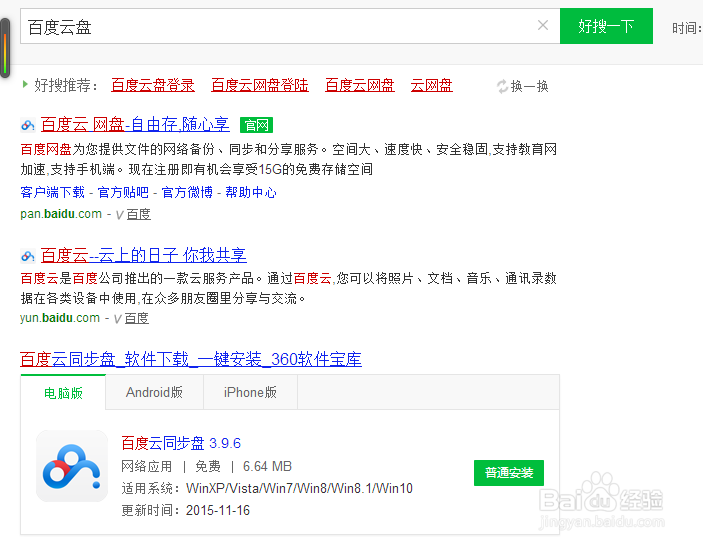The height and width of the screenshot is (547, 703).
Task: Open suggested search 百度云网盘登陆
Action: (x=260, y=85)
